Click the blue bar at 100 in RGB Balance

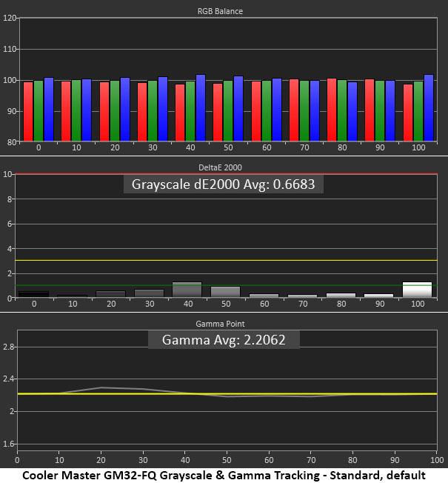point(429,108)
